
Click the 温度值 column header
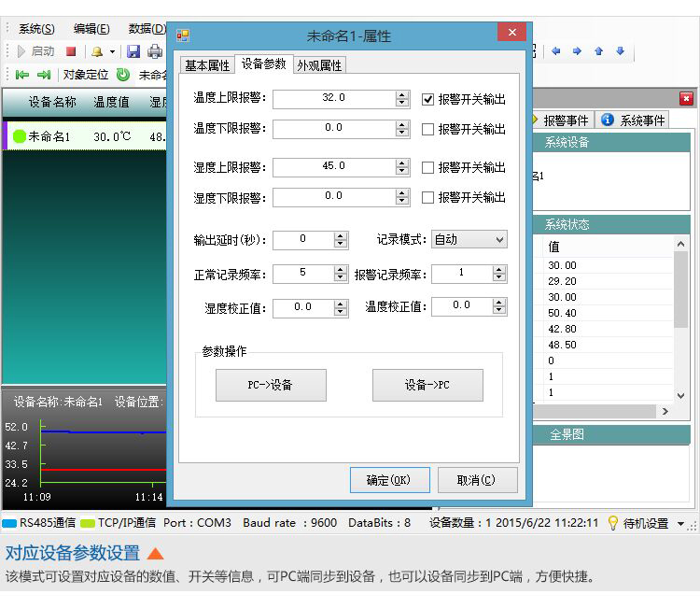pyautogui.click(x=111, y=102)
